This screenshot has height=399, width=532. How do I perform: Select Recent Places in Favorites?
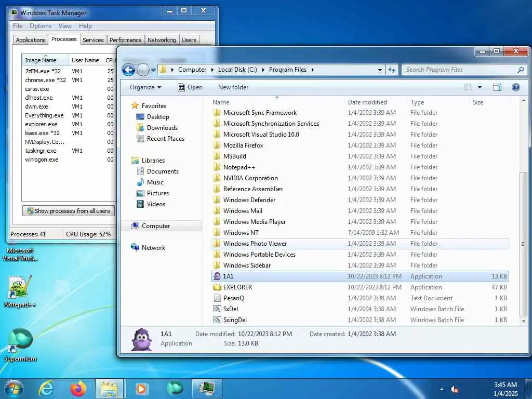[x=166, y=138]
